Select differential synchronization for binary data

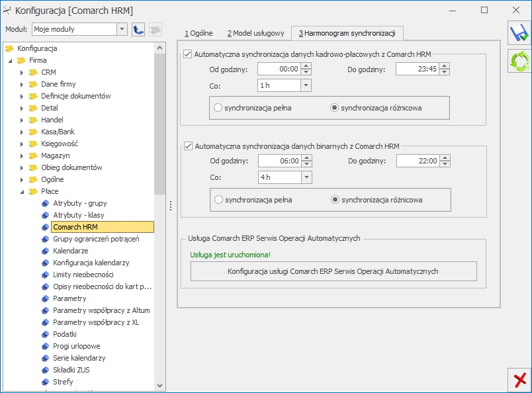click(335, 200)
